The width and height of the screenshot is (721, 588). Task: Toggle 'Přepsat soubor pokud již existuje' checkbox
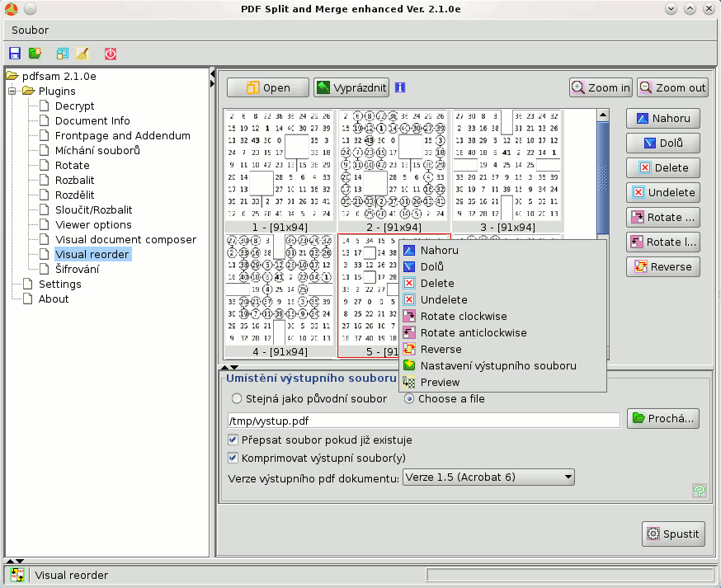[233, 440]
